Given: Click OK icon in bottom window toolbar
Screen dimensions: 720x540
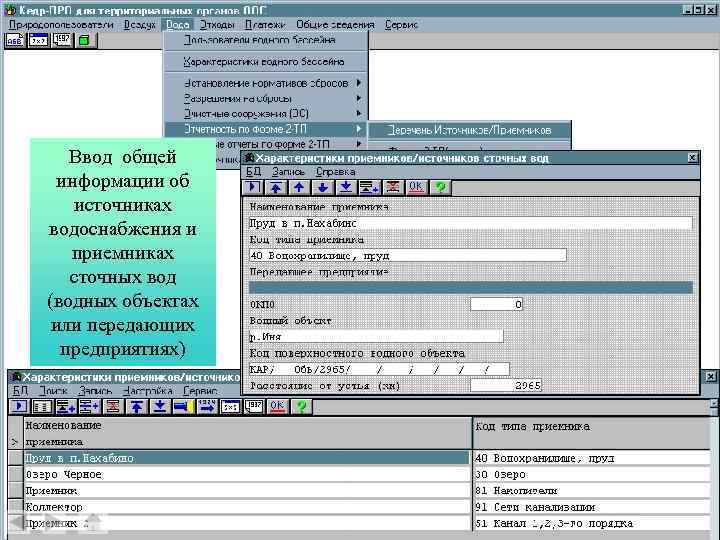Looking at the screenshot, I should (x=277, y=406).
